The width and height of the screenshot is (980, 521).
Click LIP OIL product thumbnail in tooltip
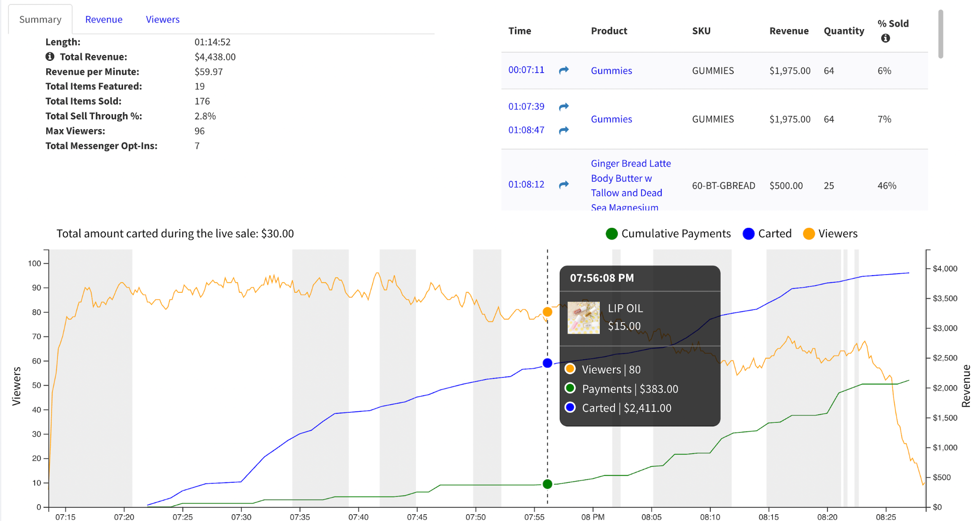[x=583, y=318]
